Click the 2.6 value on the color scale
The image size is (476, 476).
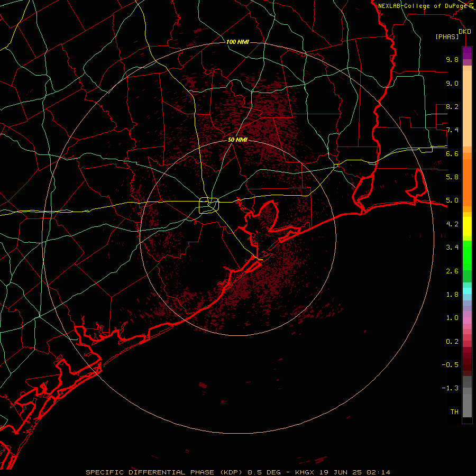coord(452,271)
